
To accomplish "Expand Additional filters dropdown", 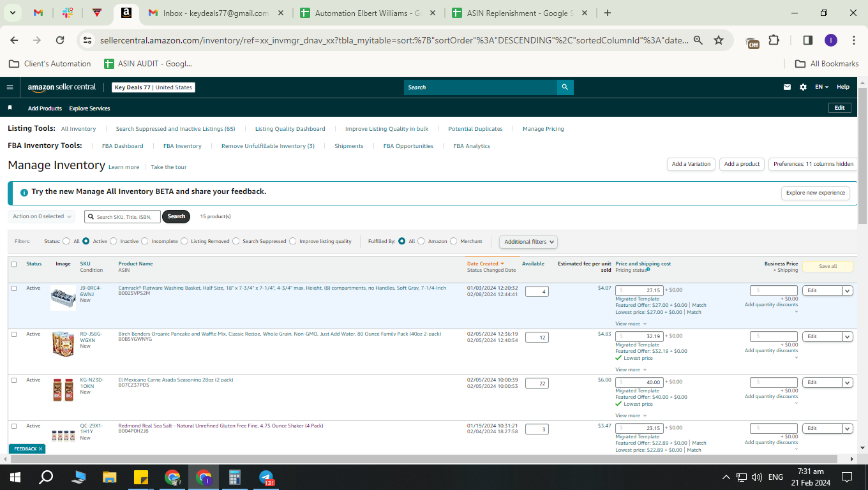I will pos(528,242).
